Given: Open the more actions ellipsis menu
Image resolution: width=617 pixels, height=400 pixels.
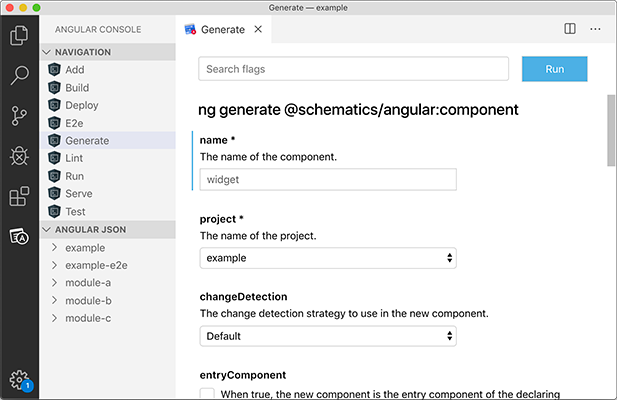Looking at the screenshot, I should coord(595,29).
